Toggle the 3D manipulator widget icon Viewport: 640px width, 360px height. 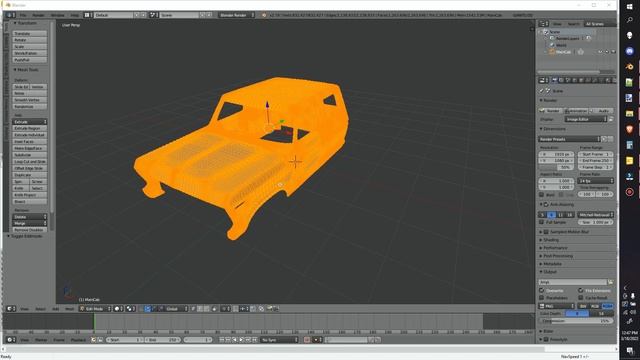tap(148, 309)
